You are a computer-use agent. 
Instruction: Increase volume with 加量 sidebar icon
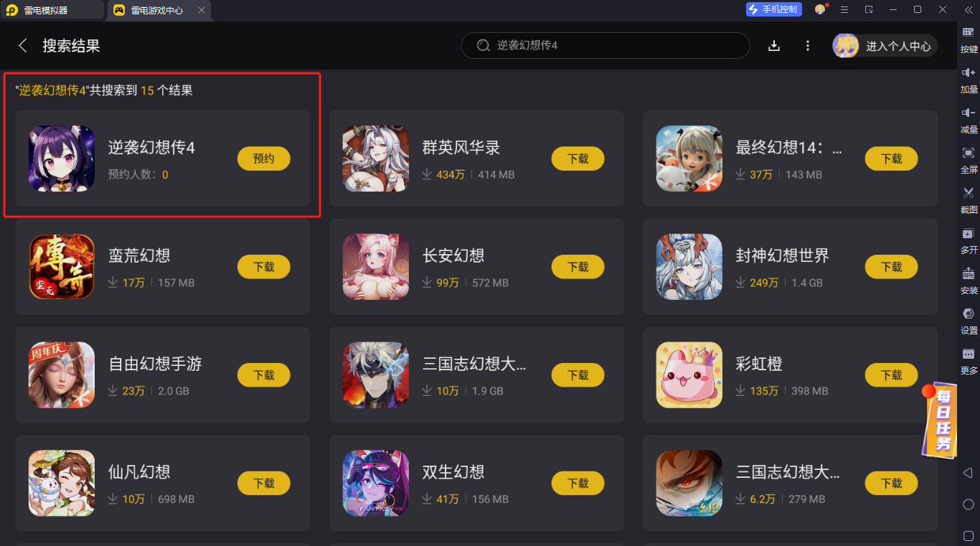click(x=969, y=80)
